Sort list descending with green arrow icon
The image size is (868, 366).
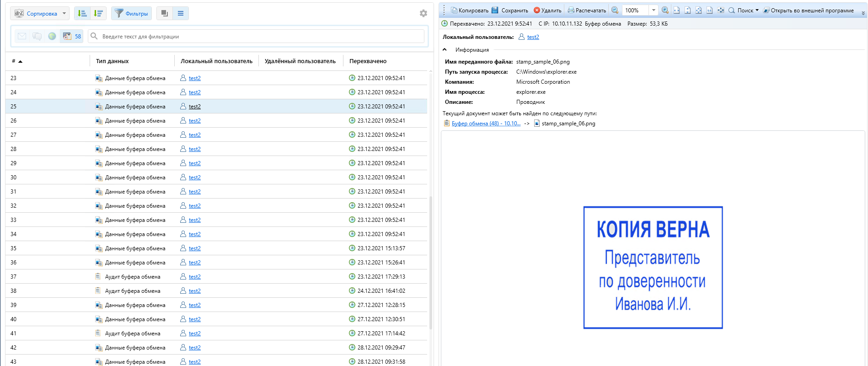pos(98,13)
